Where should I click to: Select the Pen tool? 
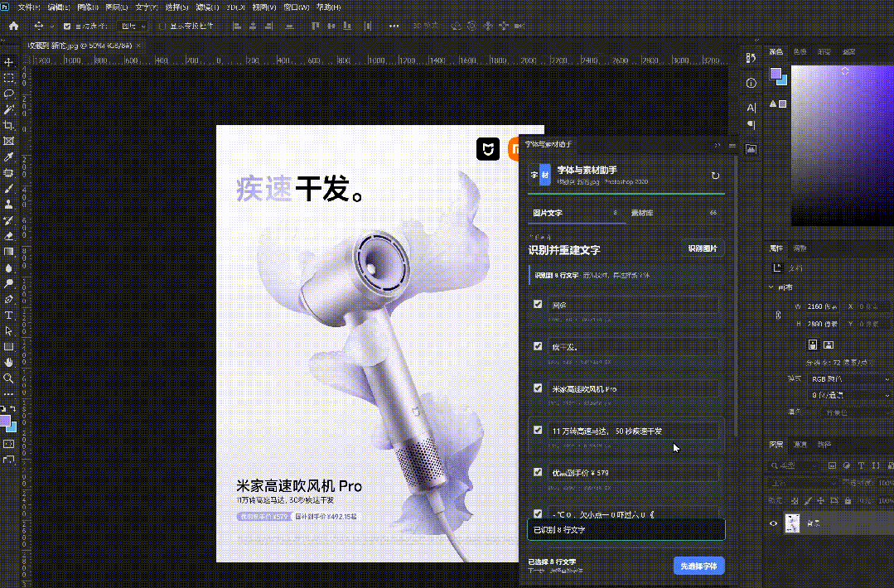tap(8, 299)
